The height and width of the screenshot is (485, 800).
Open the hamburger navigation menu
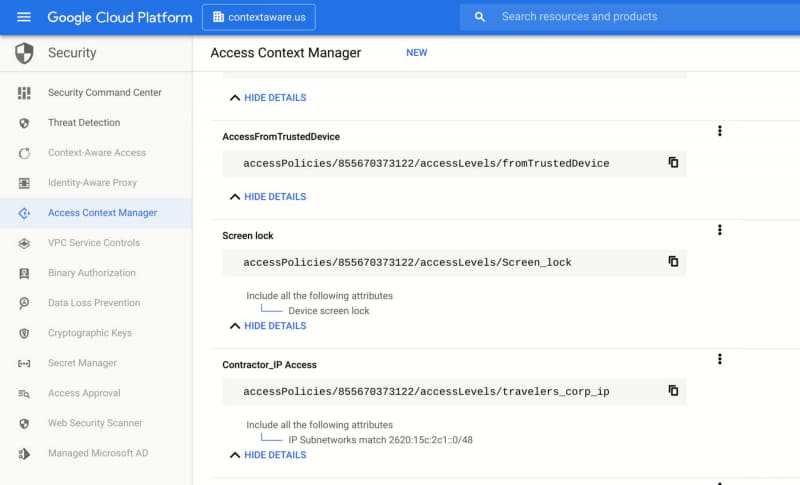coord(24,17)
